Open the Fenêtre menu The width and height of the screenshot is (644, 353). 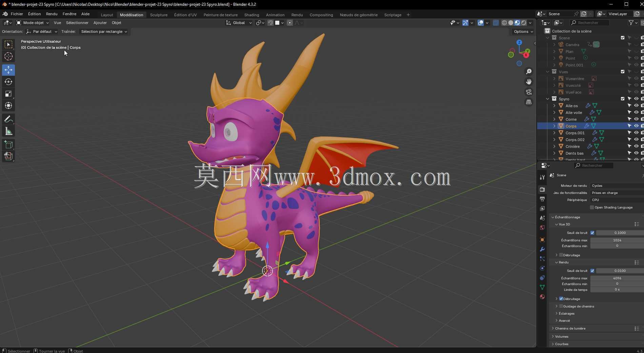[69, 14]
